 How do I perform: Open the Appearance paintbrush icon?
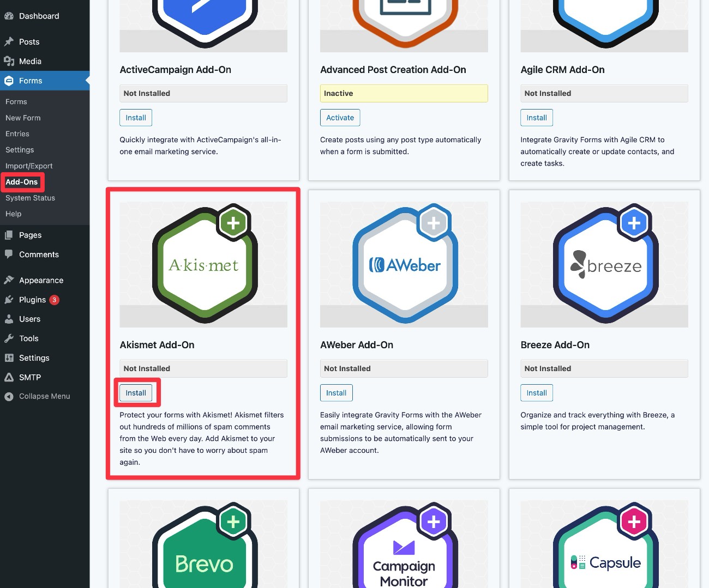9,280
